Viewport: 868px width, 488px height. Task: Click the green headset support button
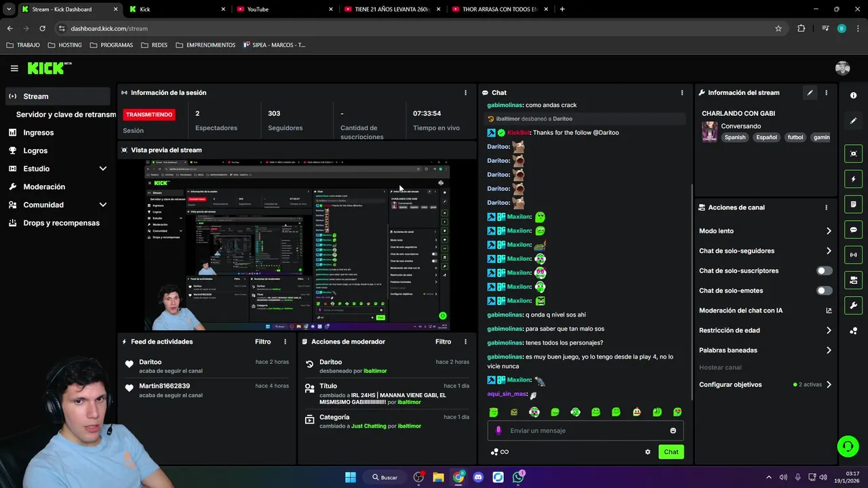pyautogui.click(x=848, y=446)
